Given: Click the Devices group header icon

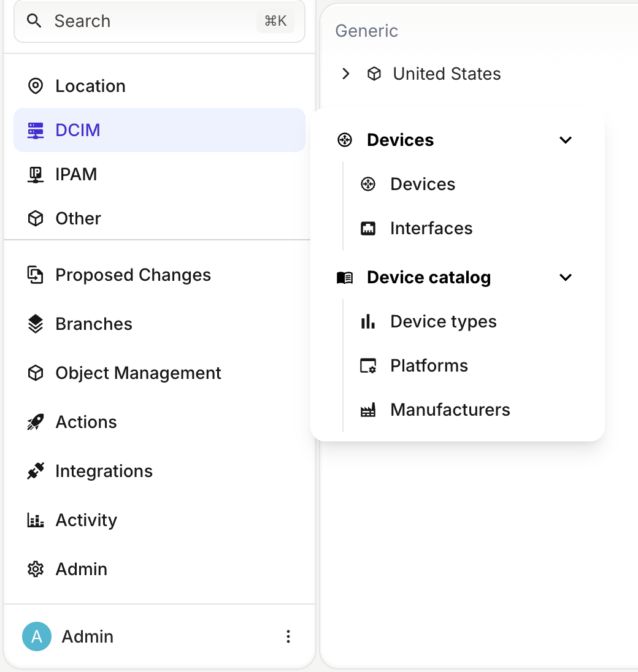Looking at the screenshot, I should (345, 140).
